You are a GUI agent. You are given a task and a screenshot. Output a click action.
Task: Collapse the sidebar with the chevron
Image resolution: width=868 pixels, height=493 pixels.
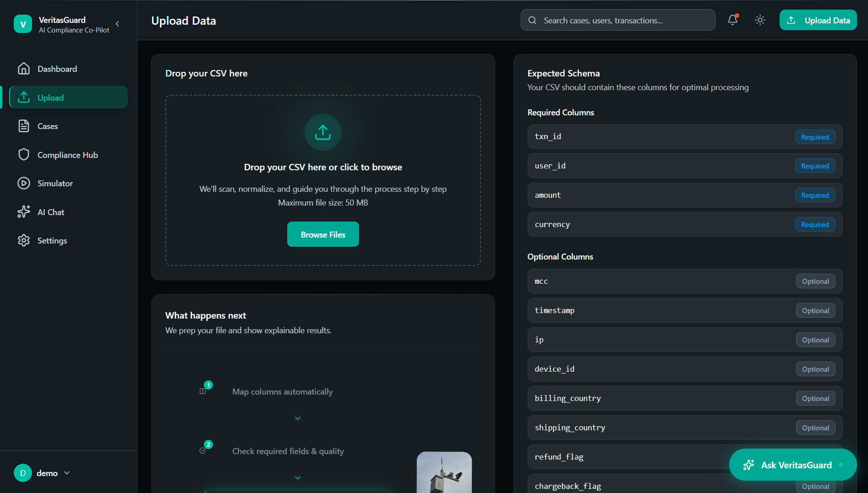117,24
